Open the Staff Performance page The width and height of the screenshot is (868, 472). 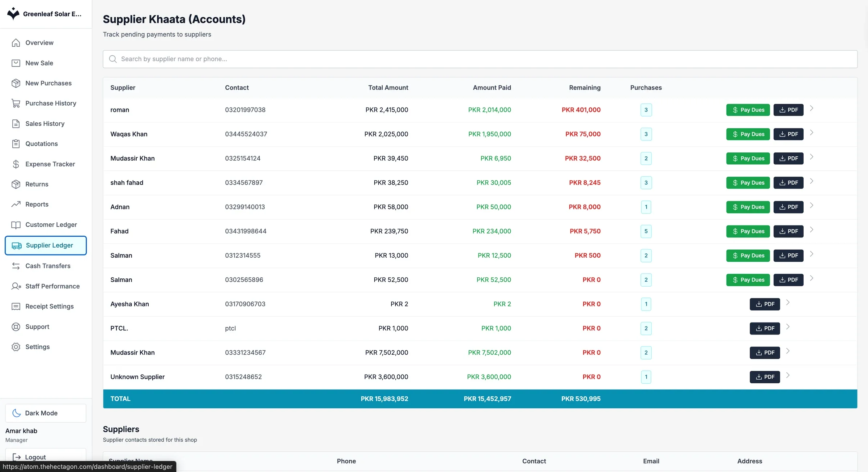tap(46, 286)
